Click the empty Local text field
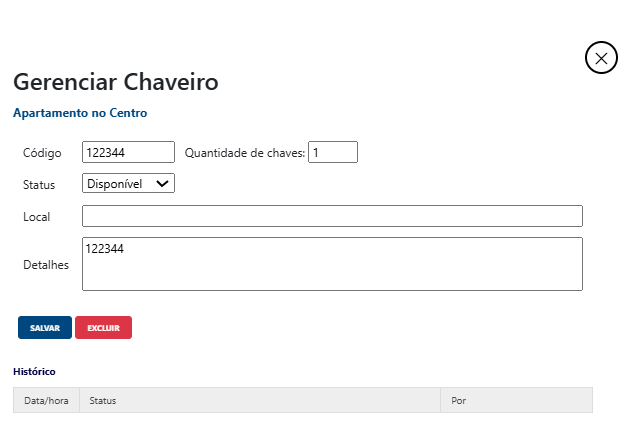 (x=332, y=216)
